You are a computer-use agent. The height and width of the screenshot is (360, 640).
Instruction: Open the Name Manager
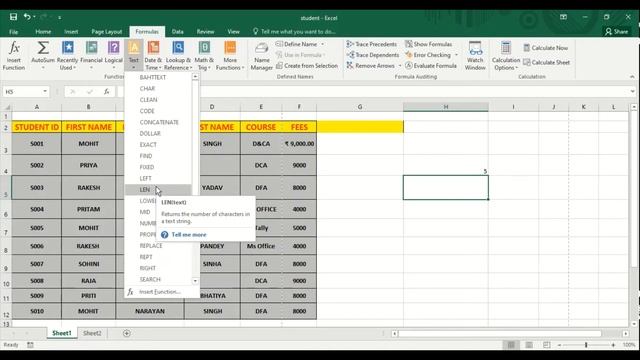pos(262,56)
